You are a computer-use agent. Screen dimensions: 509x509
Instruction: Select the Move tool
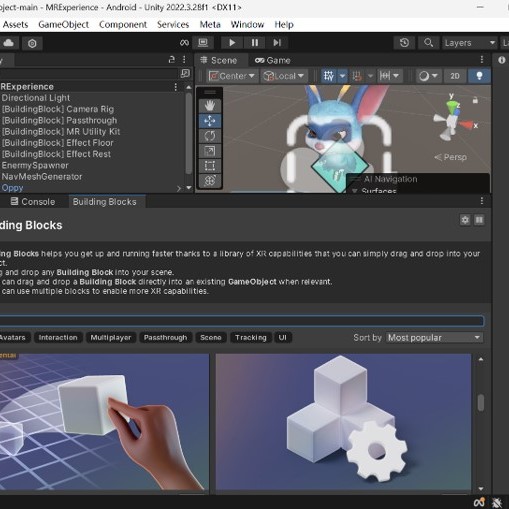pyautogui.click(x=210, y=121)
